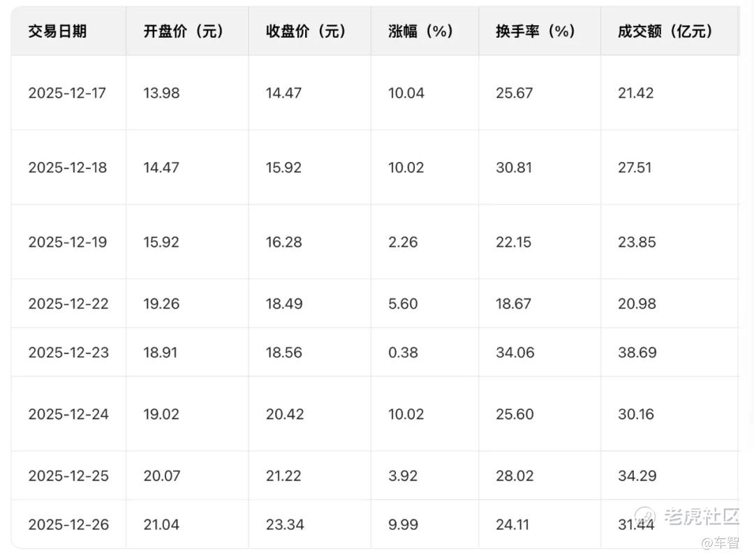Select the 2025-12-19 date cell

67,242
